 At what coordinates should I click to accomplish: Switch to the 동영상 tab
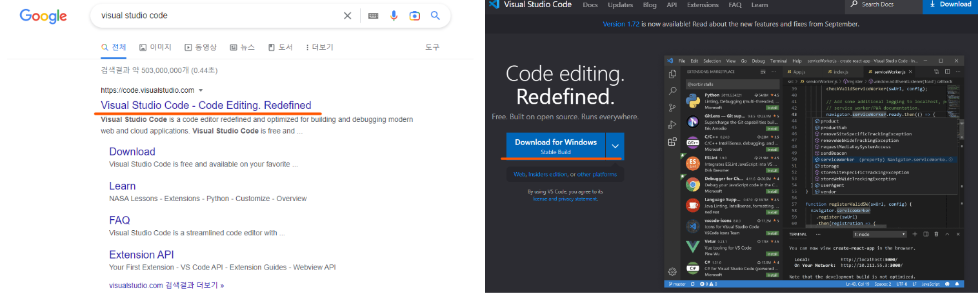point(201,47)
